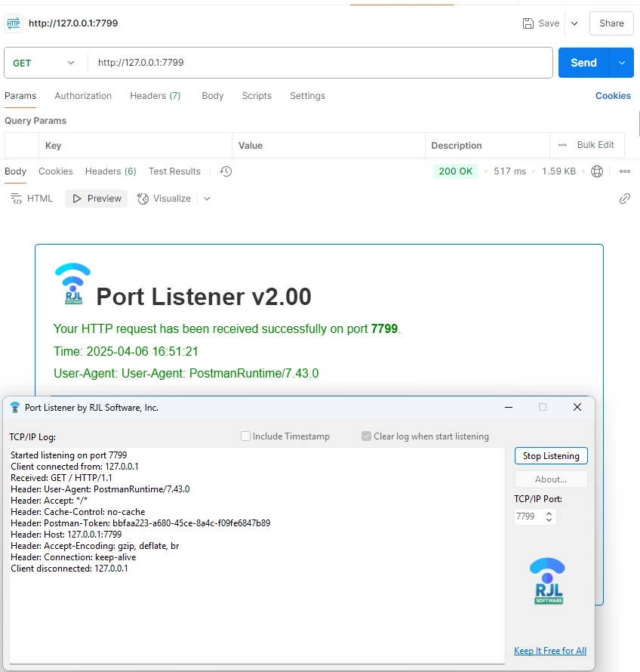The width and height of the screenshot is (640, 672).
Task: Click the chain link icon in response panel
Action: (x=624, y=199)
